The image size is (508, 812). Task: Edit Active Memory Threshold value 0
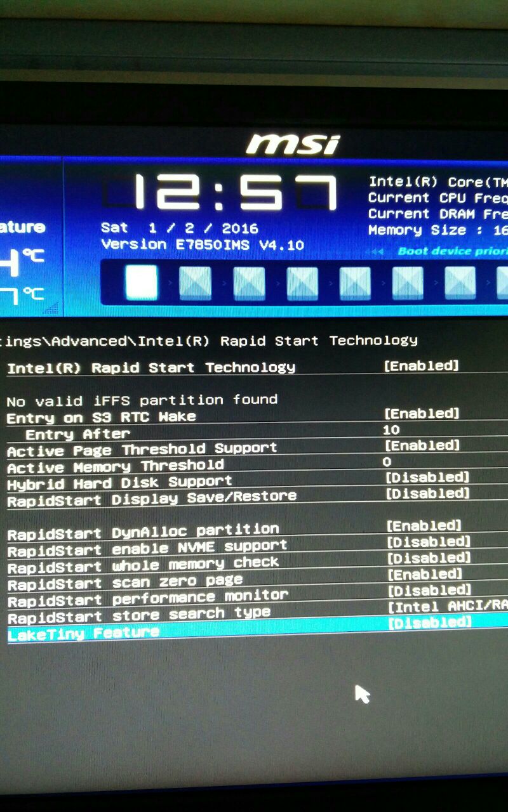point(387,462)
